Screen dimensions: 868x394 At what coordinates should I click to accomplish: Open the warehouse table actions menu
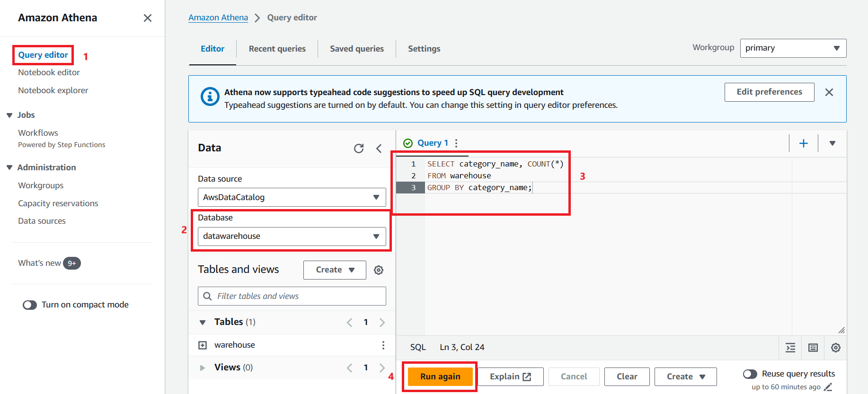[x=383, y=345]
